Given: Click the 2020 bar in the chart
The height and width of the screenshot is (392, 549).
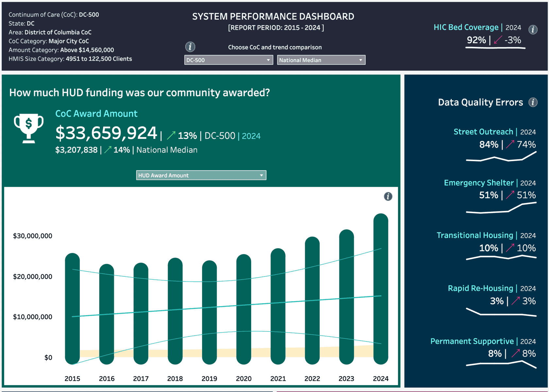Looking at the screenshot, I should tap(244, 309).
